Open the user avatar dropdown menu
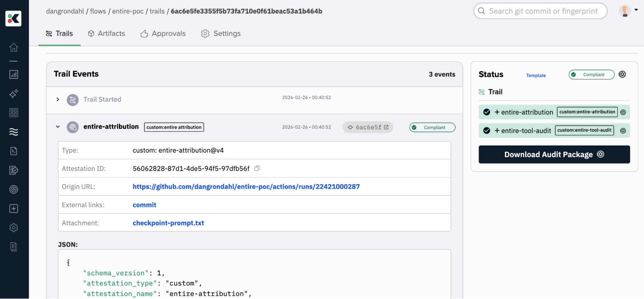This screenshot has width=644, height=299. tap(629, 11)
